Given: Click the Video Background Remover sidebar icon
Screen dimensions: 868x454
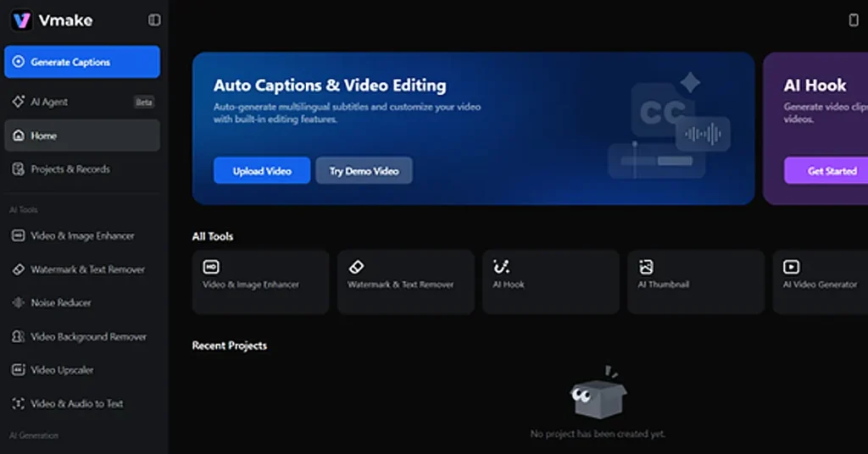Looking at the screenshot, I should click(x=19, y=337).
